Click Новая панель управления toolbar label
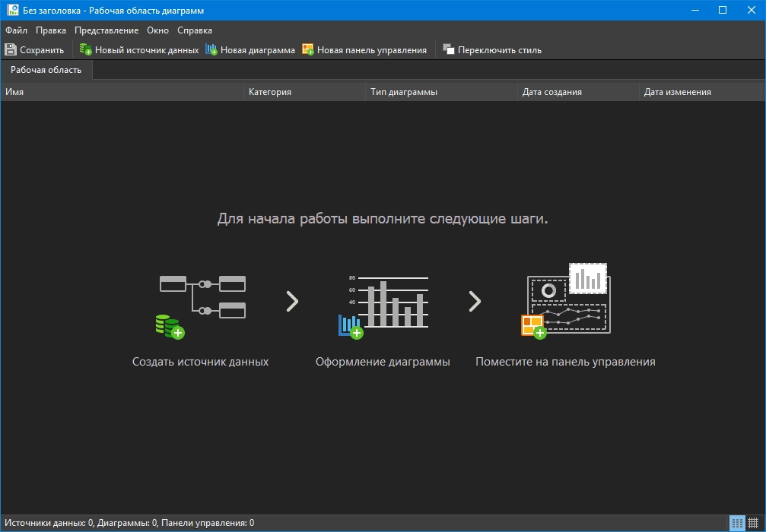The width and height of the screenshot is (766, 532). (372, 50)
